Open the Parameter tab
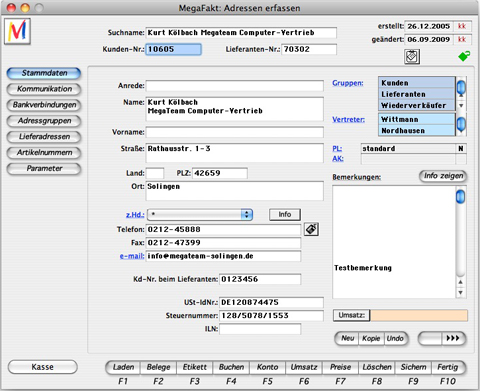 [x=44, y=169]
